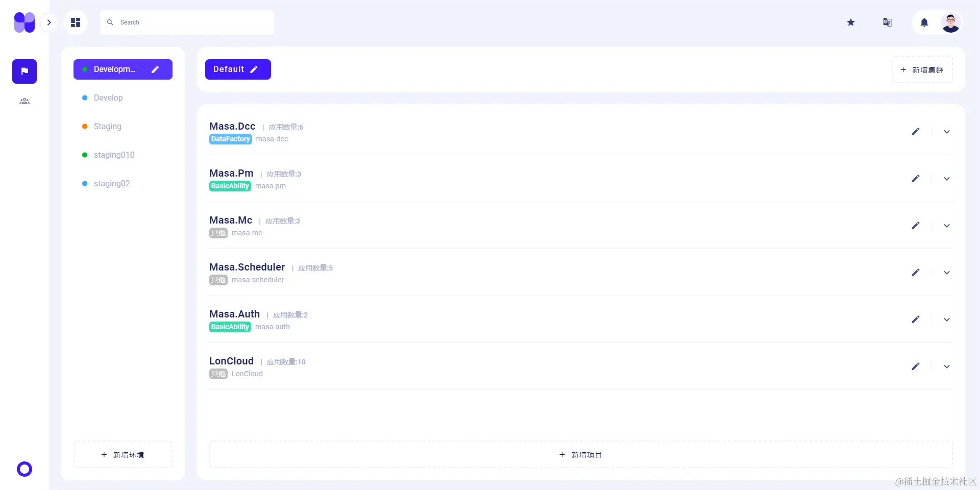Edit the Default cluster with the pencil
The height and width of the screenshot is (490, 980).
pos(254,69)
